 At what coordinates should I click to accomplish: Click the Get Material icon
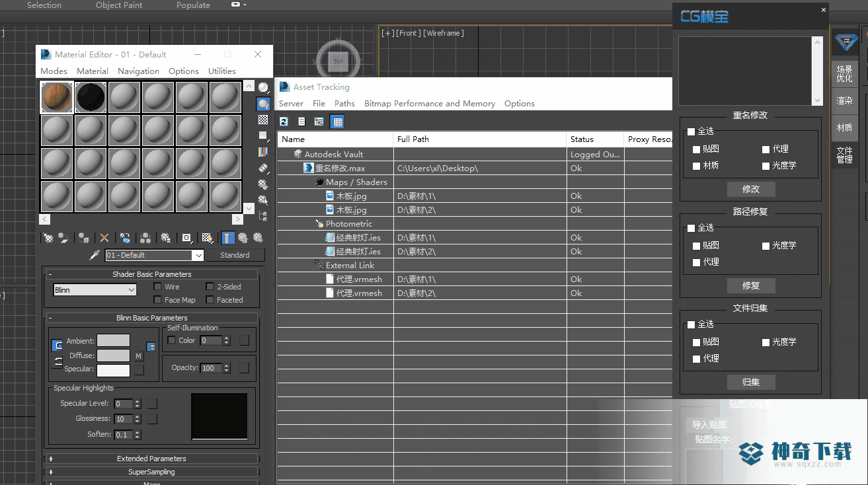click(48, 238)
